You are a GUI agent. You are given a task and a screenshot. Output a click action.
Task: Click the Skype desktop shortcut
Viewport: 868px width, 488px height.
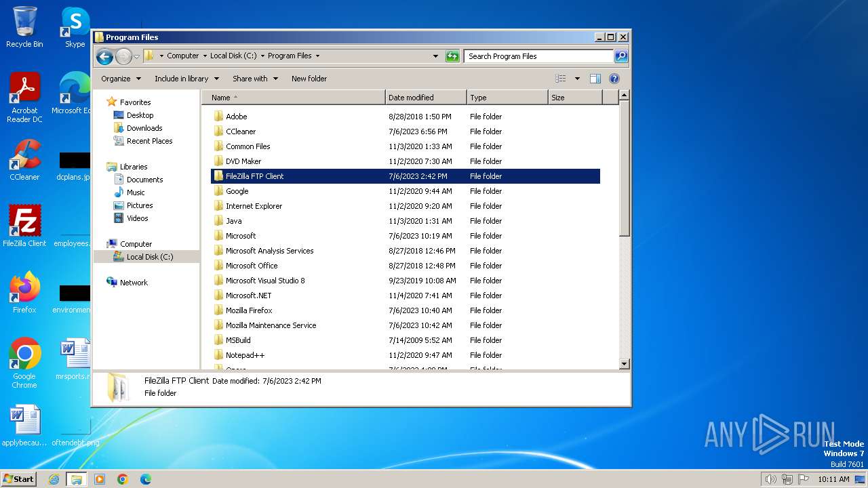(x=75, y=27)
